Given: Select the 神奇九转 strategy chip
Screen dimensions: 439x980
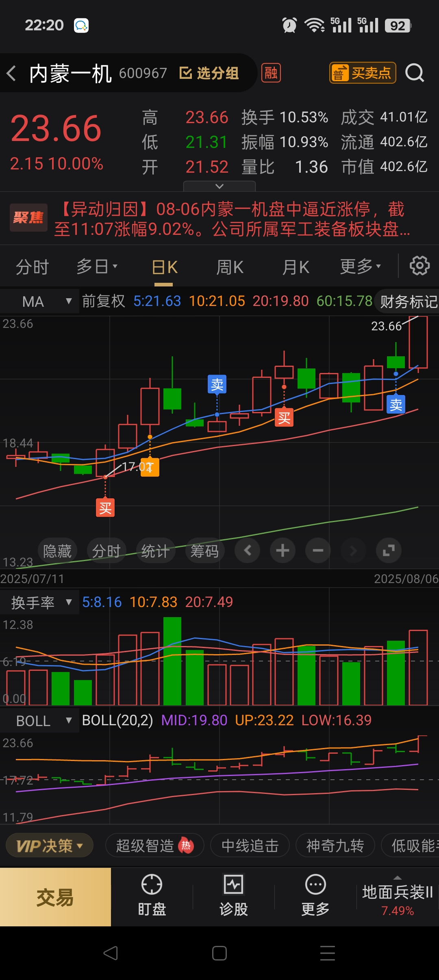Looking at the screenshot, I should tap(335, 846).
